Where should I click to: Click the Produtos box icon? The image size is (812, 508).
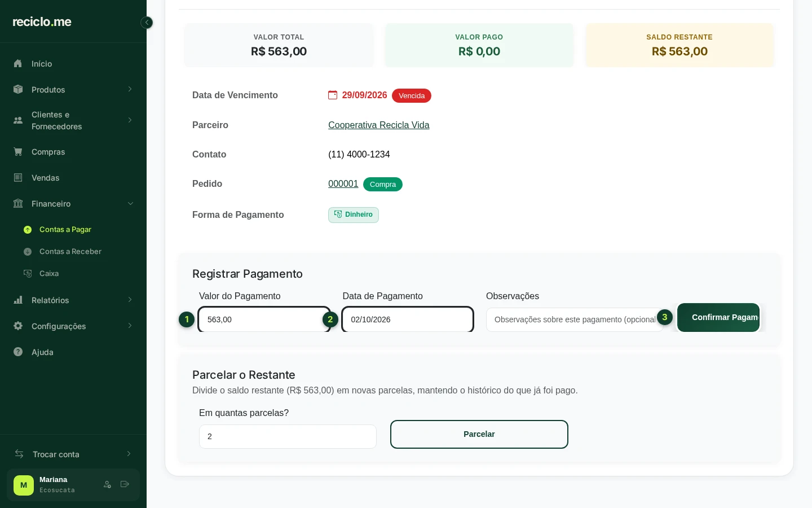point(18,90)
